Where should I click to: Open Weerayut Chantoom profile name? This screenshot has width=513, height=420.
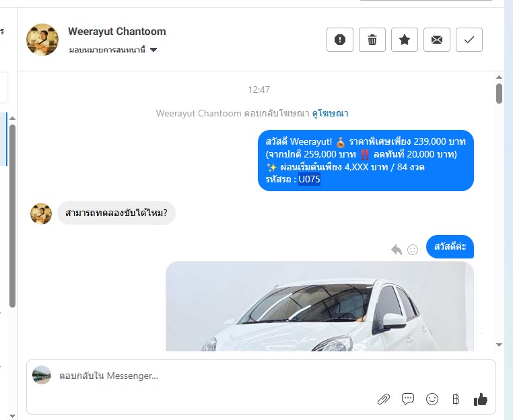pos(116,32)
